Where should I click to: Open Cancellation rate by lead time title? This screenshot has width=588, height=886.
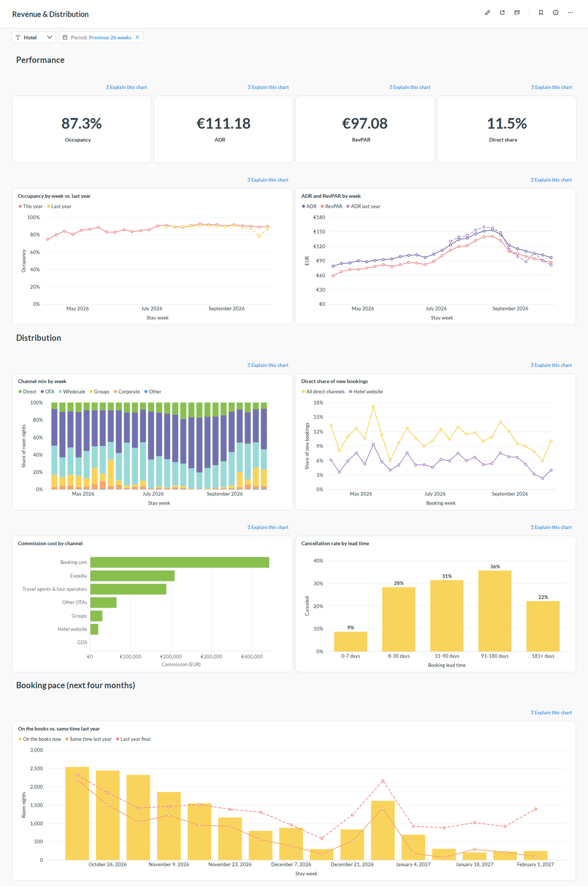(335, 544)
